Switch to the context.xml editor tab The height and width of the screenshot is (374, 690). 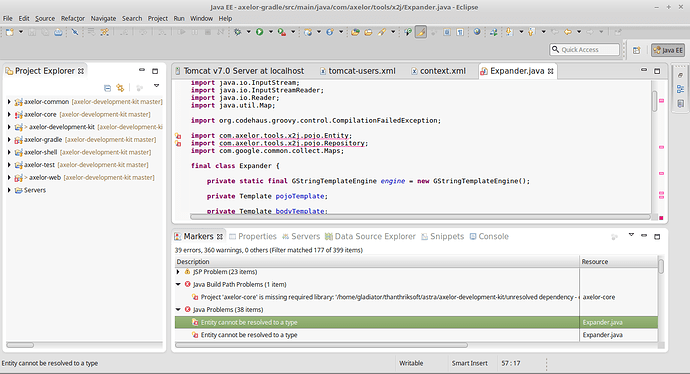[438, 71]
